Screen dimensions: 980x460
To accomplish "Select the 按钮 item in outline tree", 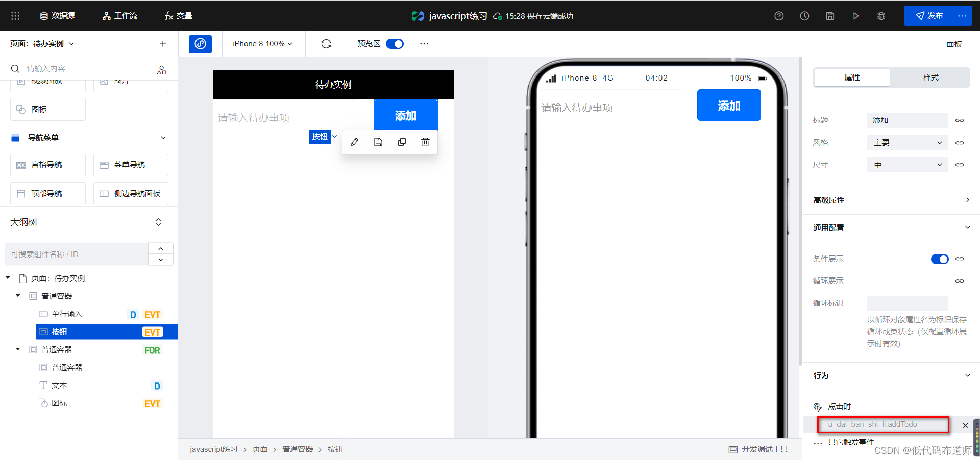I will coord(106,332).
